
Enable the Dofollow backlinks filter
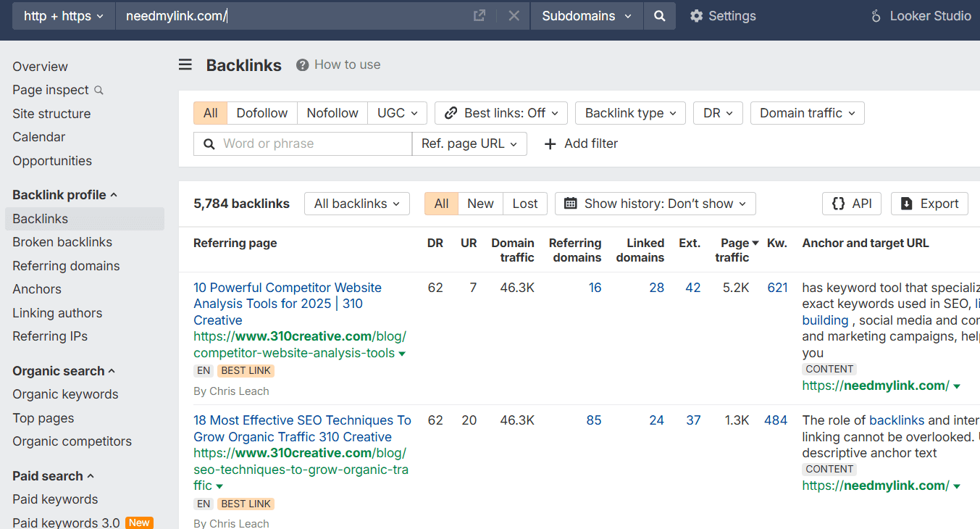pyautogui.click(x=261, y=113)
